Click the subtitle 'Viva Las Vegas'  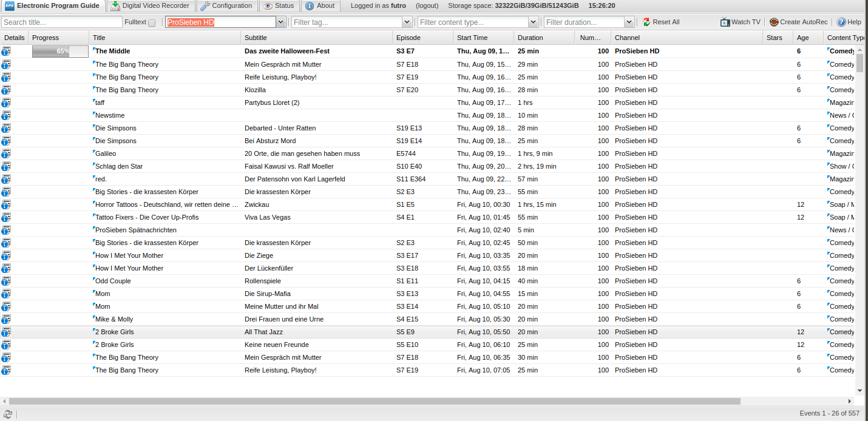coord(268,217)
